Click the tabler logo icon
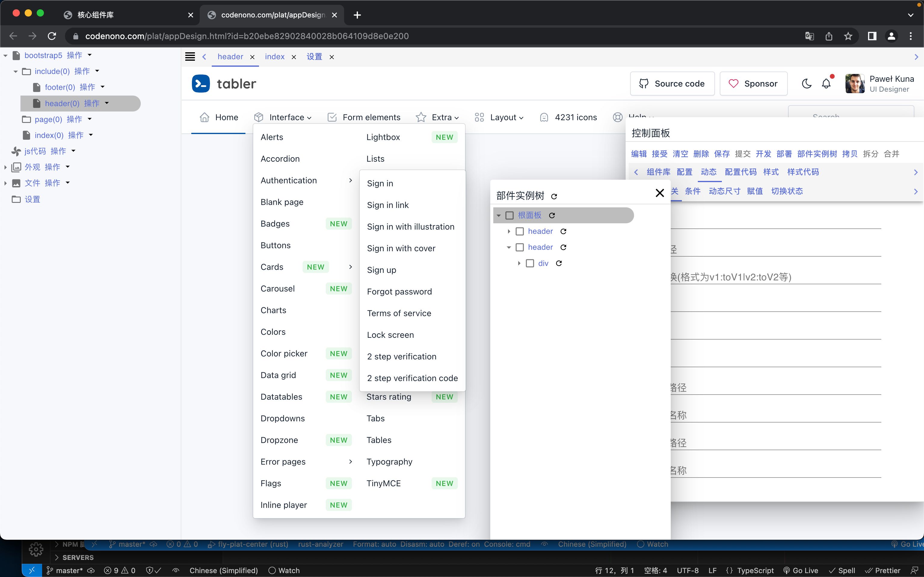 (x=201, y=84)
